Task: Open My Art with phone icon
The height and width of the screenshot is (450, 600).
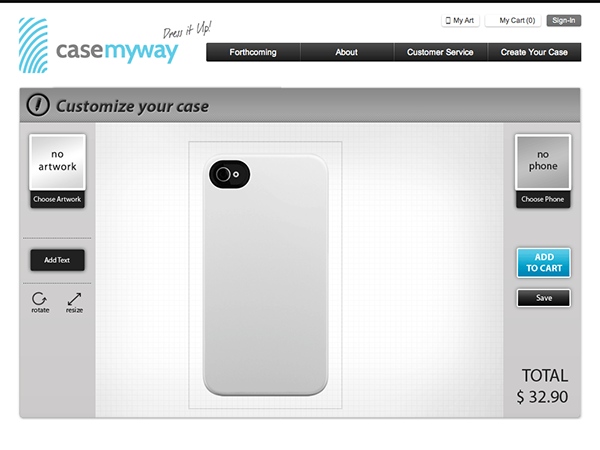Action: (x=460, y=20)
